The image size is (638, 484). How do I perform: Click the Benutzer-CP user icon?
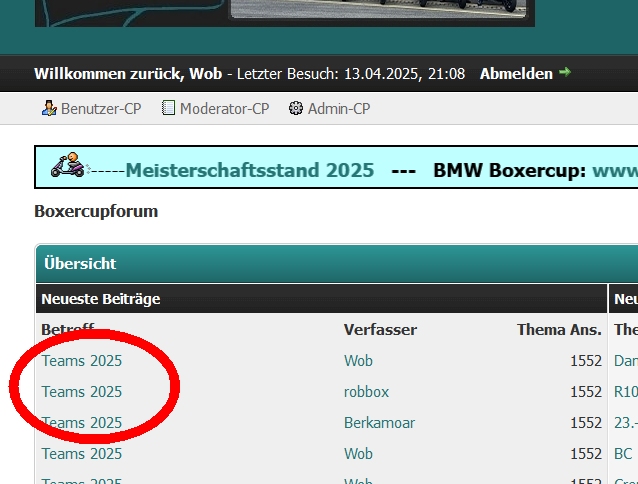point(49,109)
